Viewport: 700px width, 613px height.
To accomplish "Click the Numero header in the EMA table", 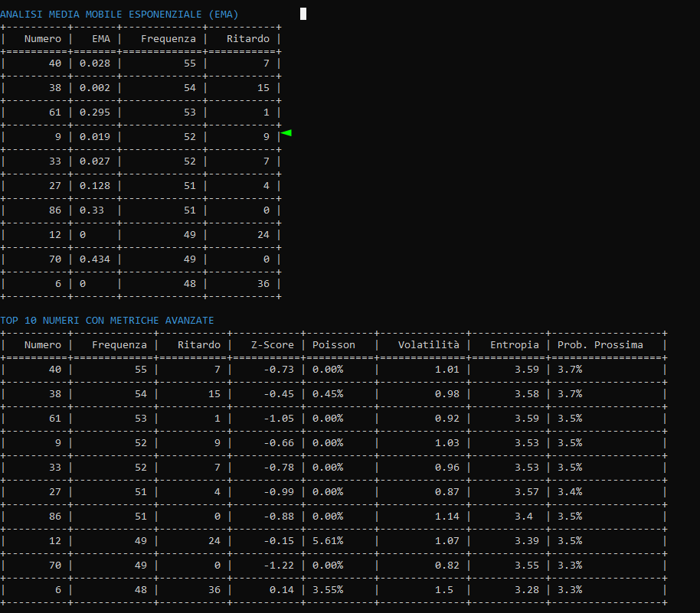I will [43, 39].
